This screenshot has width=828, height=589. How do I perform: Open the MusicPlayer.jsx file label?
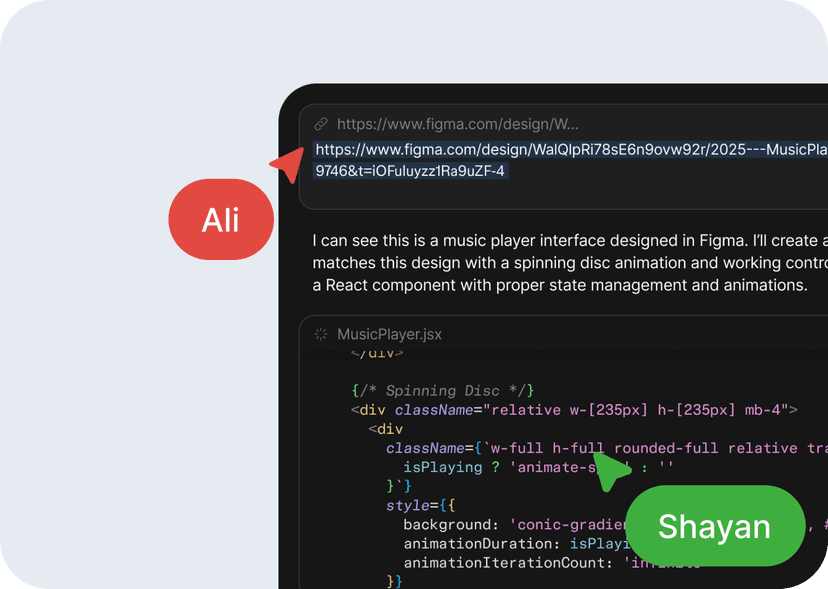[389, 334]
